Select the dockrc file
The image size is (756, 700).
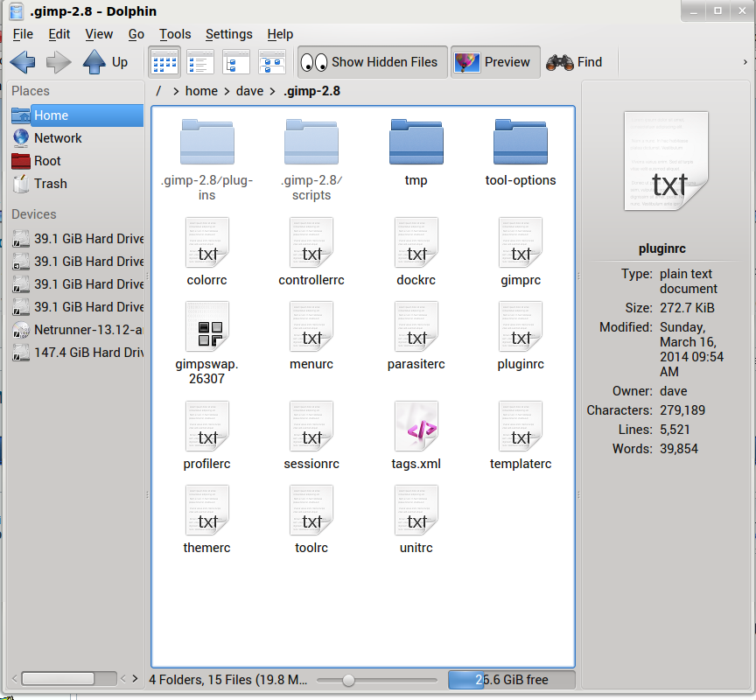click(416, 252)
